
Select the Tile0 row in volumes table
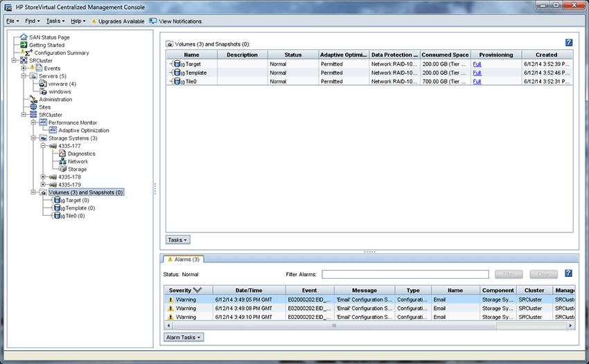coord(369,82)
